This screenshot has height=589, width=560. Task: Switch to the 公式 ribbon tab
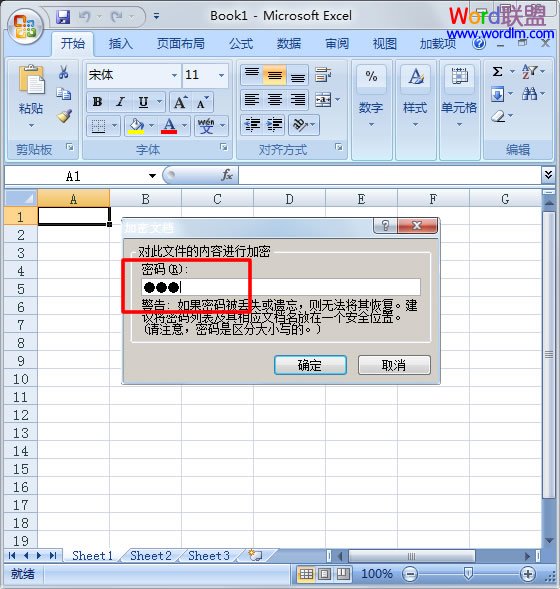click(x=241, y=44)
